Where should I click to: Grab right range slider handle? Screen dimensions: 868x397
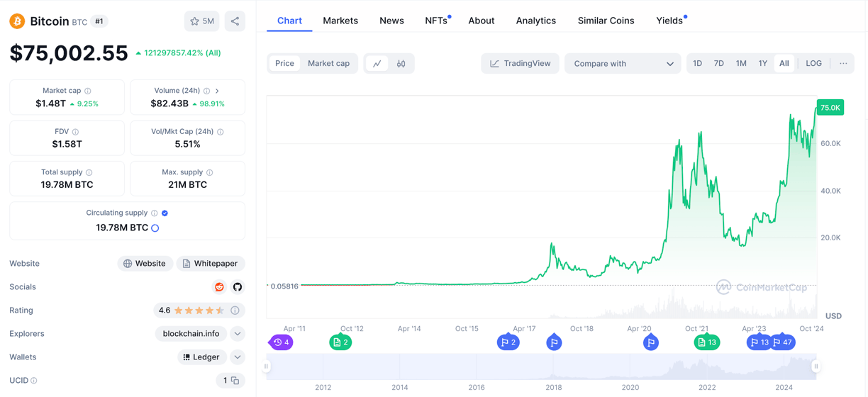pyautogui.click(x=816, y=367)
